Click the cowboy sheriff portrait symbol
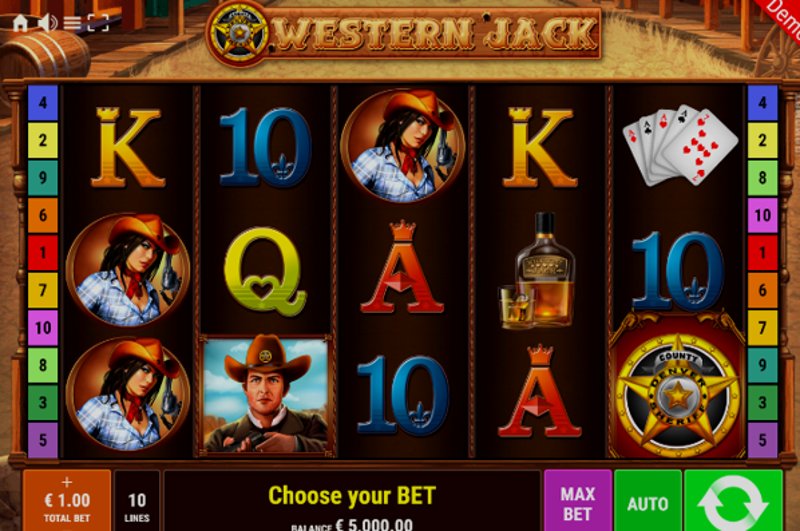This screenshot has height=531, width=800. click(265, 394)
